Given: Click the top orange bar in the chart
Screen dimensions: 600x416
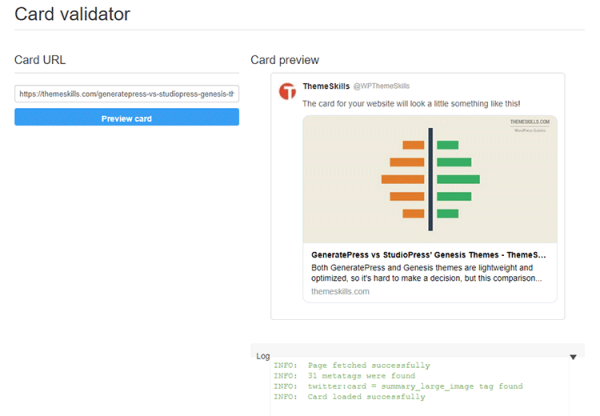Looking at the screenshot, I should (414, 145).
